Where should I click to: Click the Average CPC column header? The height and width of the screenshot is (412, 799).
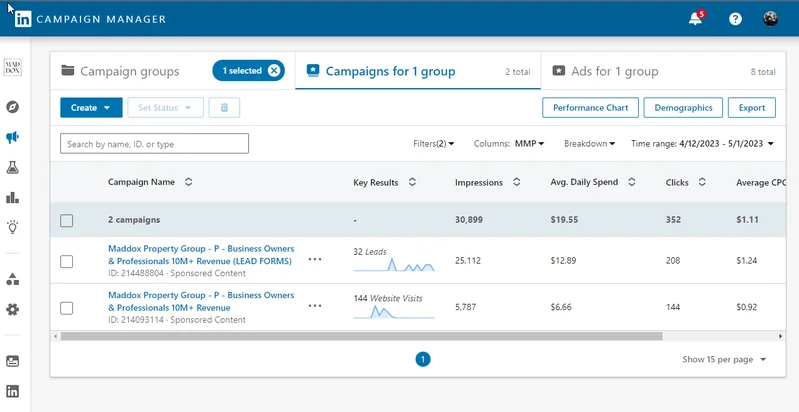pos(761,182)
